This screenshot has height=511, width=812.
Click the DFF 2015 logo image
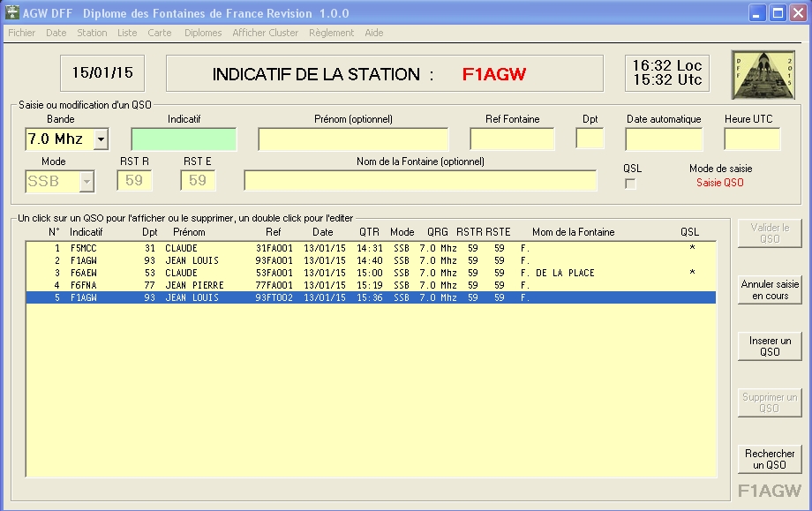coord(763,74)
